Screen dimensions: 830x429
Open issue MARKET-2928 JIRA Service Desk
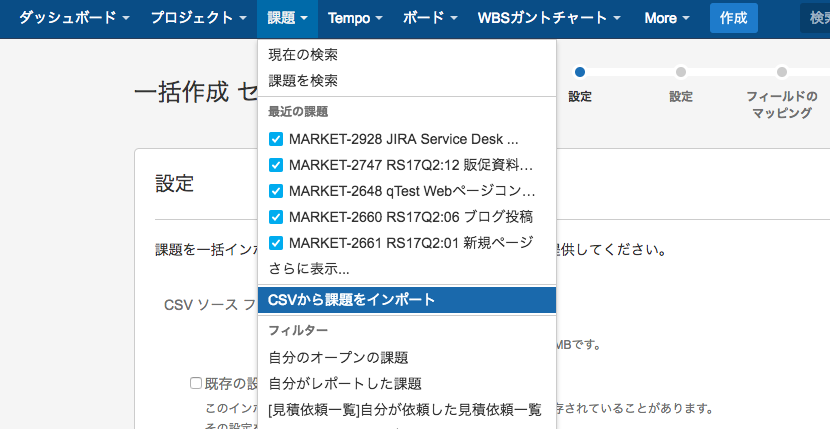click(x=407, y=139)
